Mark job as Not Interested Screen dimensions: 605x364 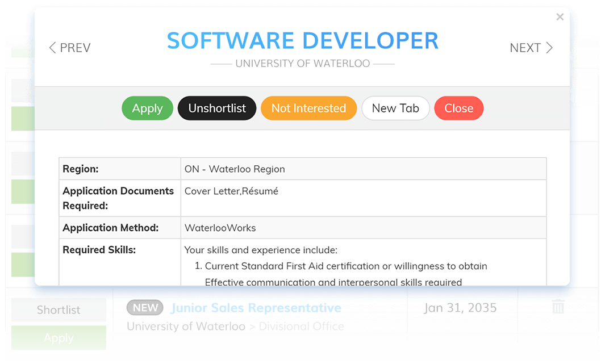(308, 108)
